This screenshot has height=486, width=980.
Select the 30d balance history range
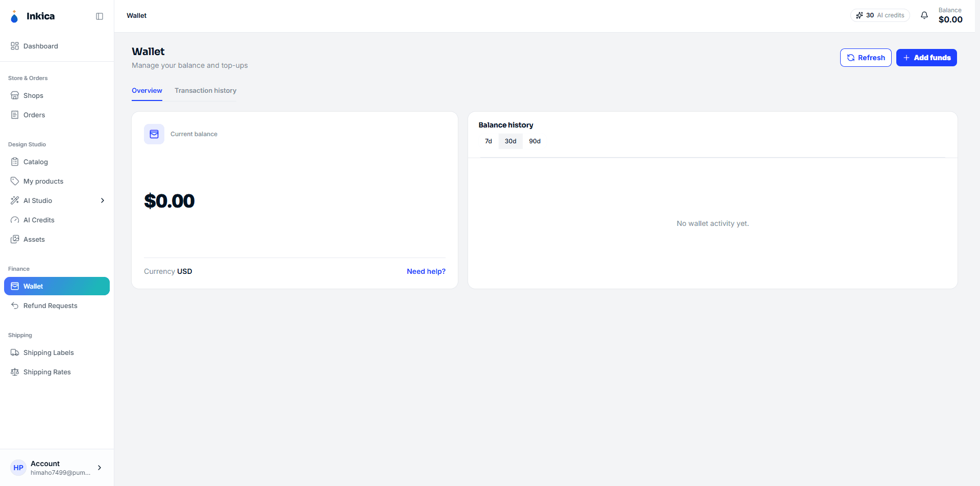point(510,141)
